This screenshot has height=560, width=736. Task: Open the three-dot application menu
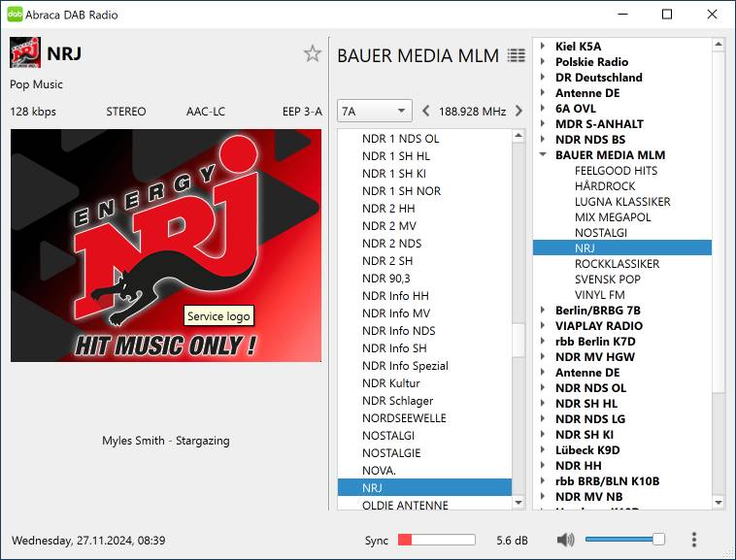click(693, 540)
